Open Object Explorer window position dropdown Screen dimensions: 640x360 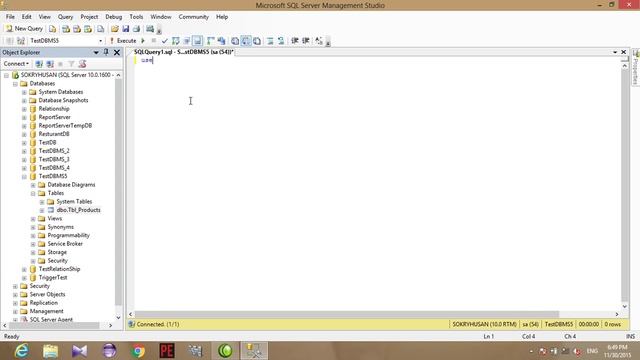click(x=96, y=53)
